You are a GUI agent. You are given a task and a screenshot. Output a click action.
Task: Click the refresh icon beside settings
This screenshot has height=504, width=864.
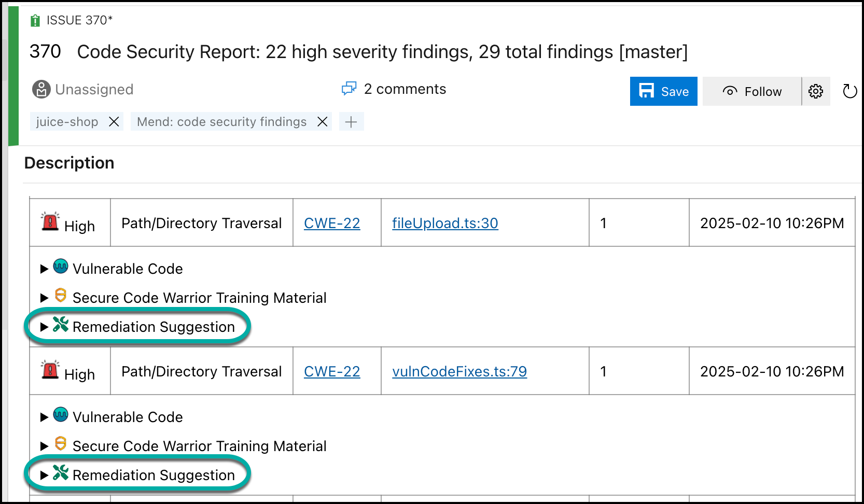pos(849,92)
